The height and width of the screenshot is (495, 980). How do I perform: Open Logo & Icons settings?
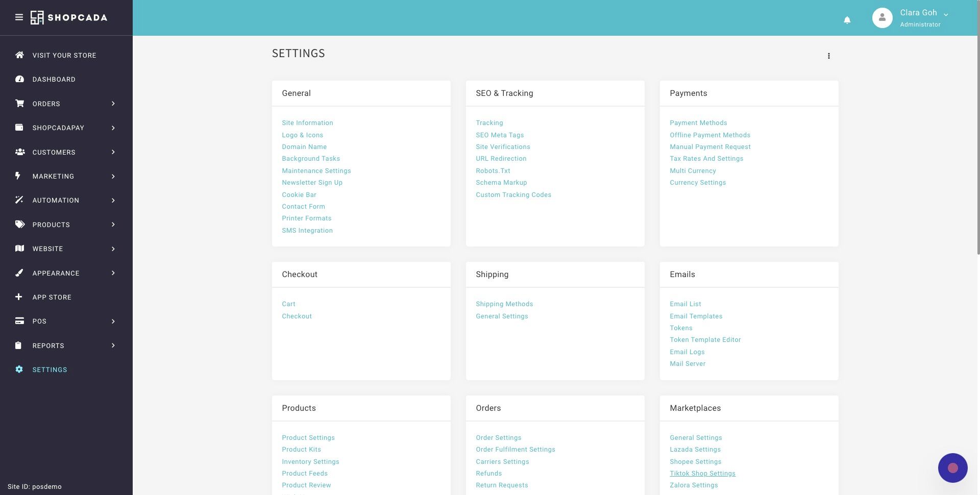[x=302, y=135]
